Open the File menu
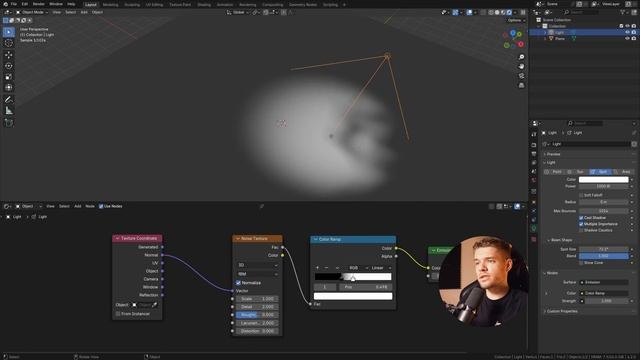This screenshot has height=360, width=640. click(14, 4)
